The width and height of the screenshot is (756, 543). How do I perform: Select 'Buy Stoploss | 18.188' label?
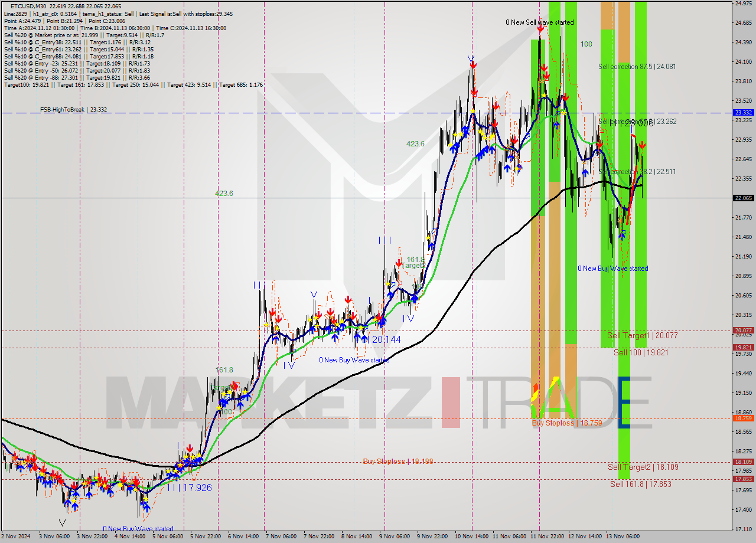point(398,461)
